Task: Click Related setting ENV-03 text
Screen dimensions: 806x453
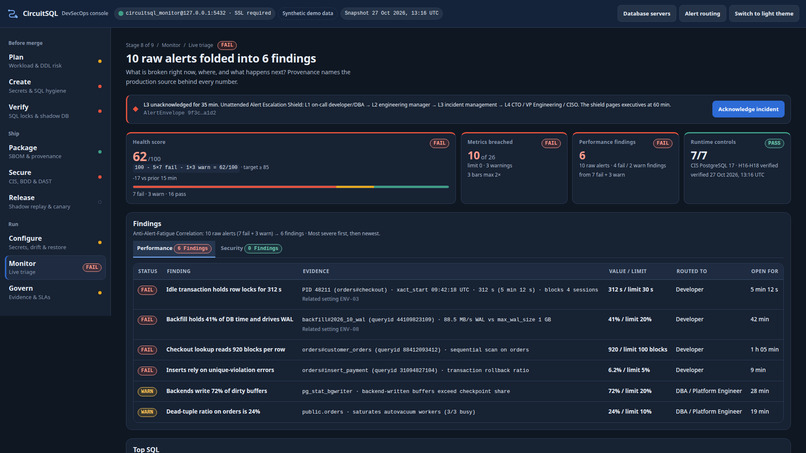Action: click(331, 299)
